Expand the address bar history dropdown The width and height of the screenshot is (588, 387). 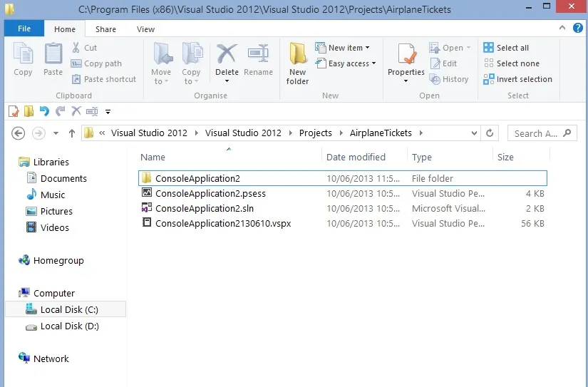click(x=474, y=133)
